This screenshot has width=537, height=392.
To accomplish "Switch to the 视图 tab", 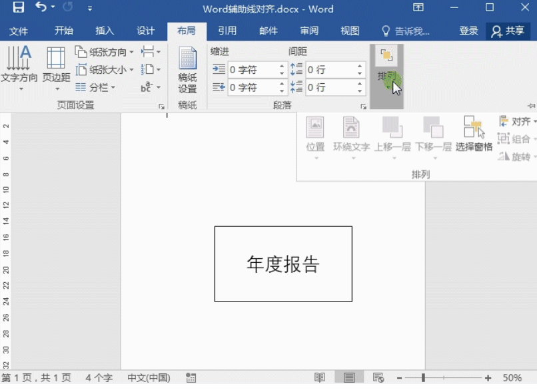I will pyautogui.click(x=350, y=31).
